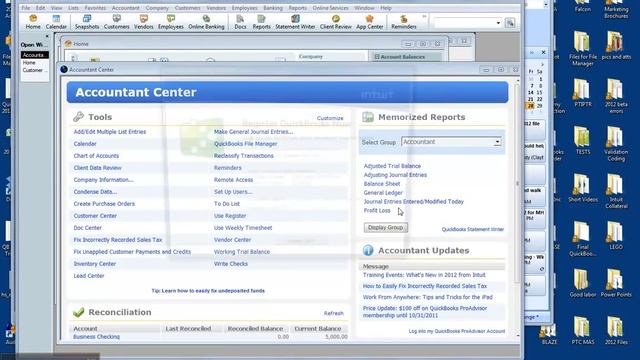Open the Banking menu

click(273, 8)
